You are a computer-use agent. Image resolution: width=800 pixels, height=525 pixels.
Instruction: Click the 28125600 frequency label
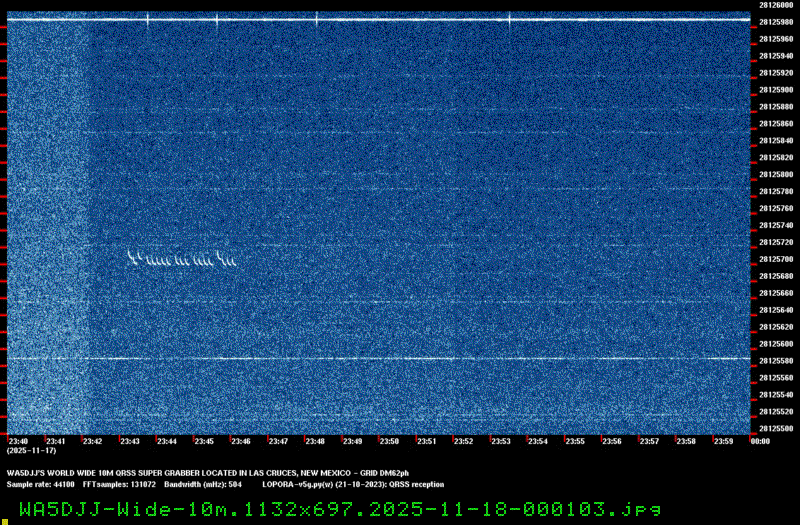[x=776, y=344]
